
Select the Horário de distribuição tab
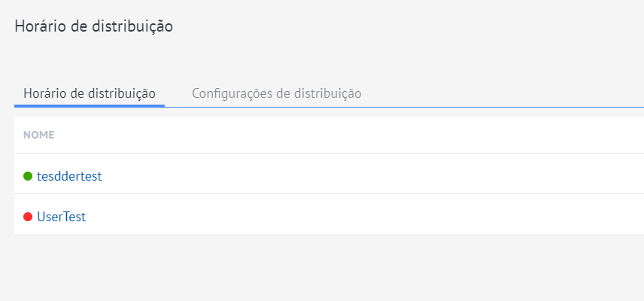(90, 93)
